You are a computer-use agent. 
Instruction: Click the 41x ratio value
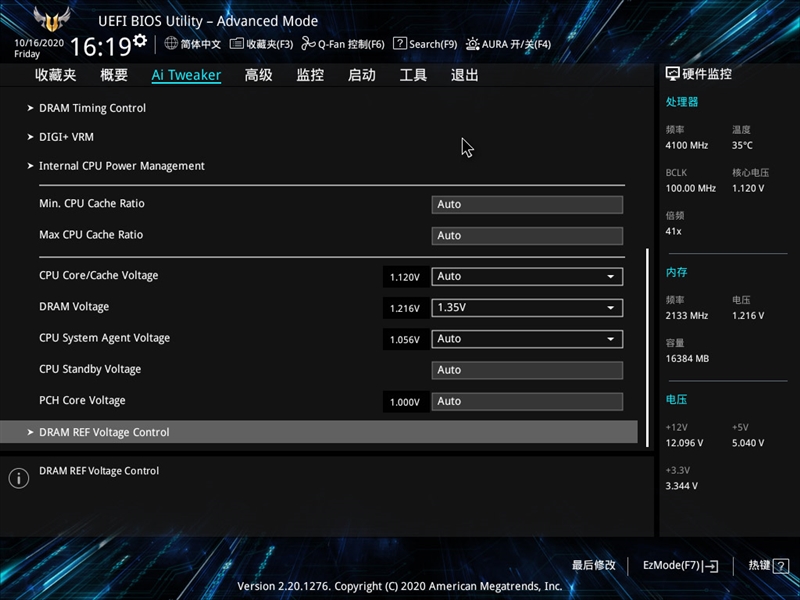click(673, 231)
